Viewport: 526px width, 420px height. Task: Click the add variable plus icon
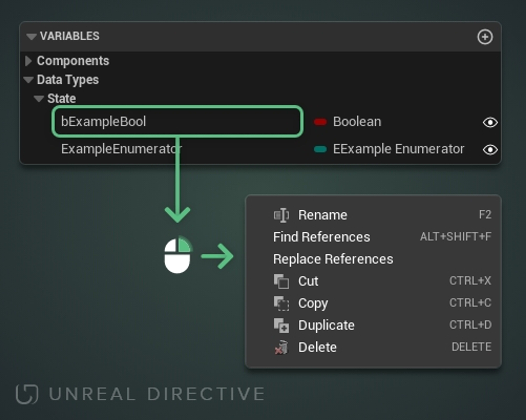click(x=485, y=37)
